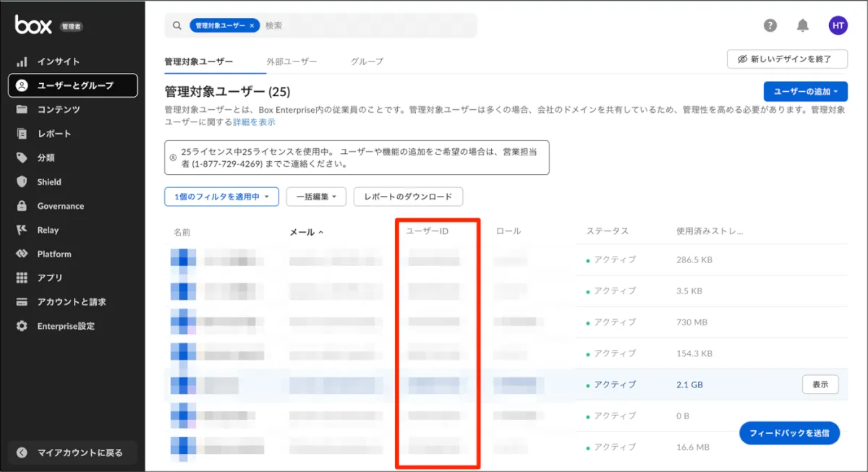Image resolution: width=868 pixels, height=472 pixels.
Task: Exit new design with 新しいデザインを終了
Action: tap(787, 59)
